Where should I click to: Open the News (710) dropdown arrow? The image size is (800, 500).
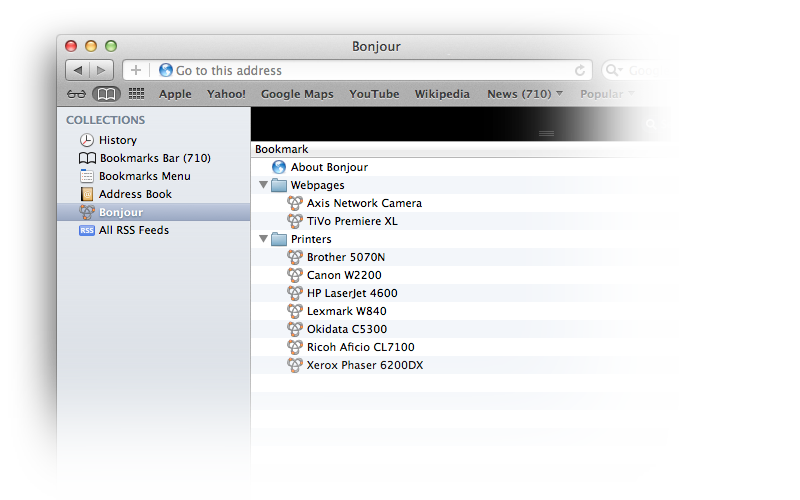click(x=560, y=93)
